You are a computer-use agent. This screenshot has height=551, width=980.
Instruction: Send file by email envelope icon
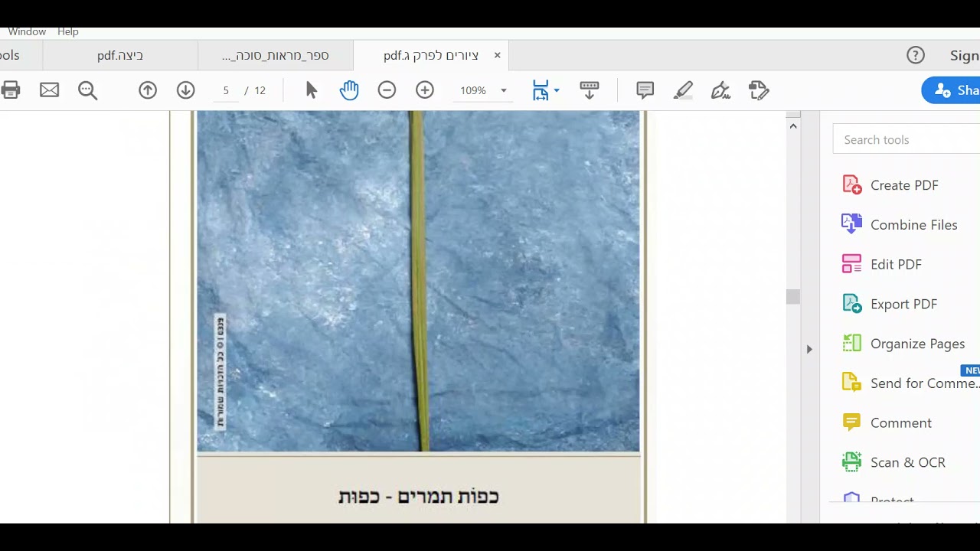(49, 90)
